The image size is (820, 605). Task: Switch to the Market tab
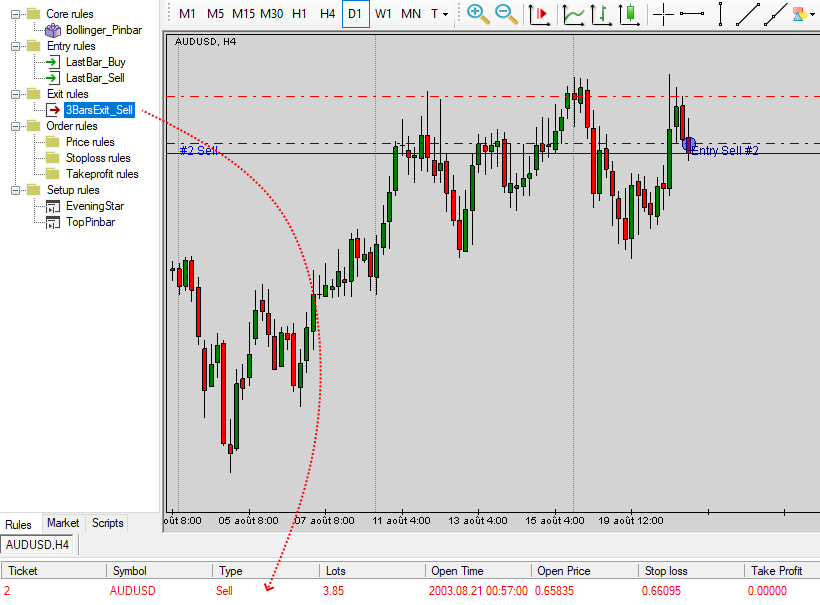click(63, 523)
